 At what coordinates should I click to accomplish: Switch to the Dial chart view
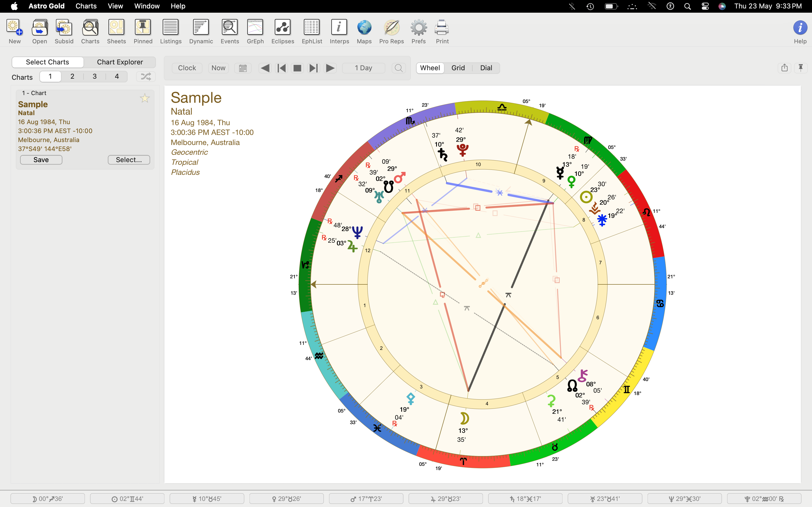coord(485,67)
